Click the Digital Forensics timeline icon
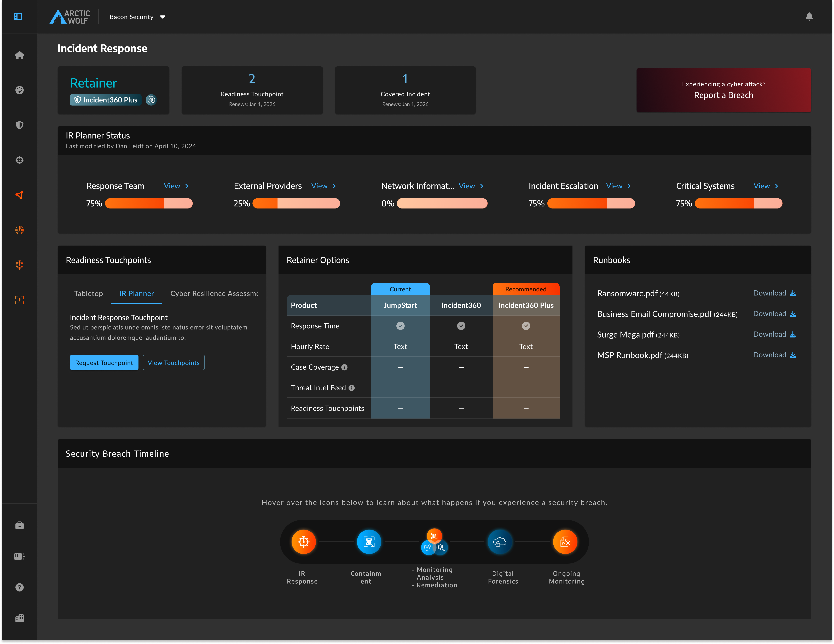 click(x=500, y=542)
